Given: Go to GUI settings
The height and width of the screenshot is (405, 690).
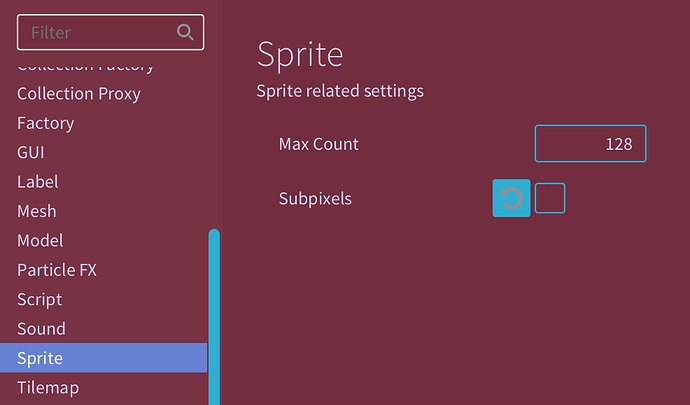Looking at the screenshot, I should pos(31,153).
